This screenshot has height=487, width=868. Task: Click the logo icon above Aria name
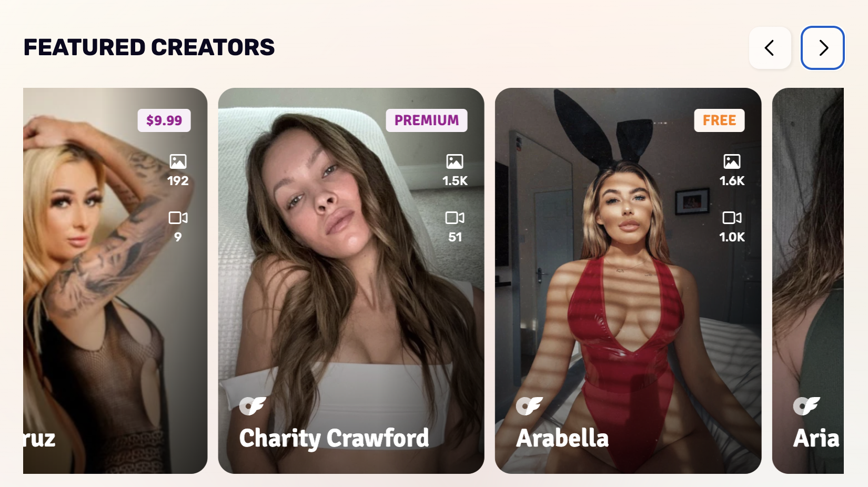click(x=806, y=405)
